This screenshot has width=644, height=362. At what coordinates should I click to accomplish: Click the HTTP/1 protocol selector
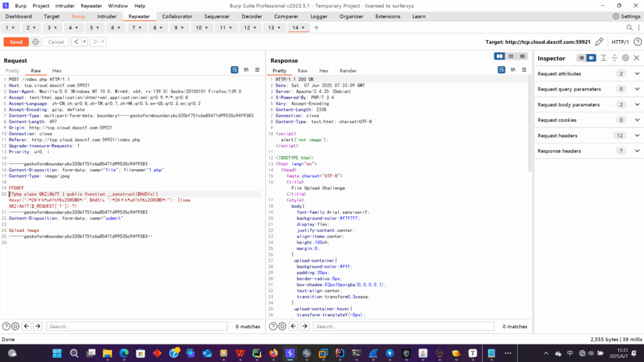[619, 42]
